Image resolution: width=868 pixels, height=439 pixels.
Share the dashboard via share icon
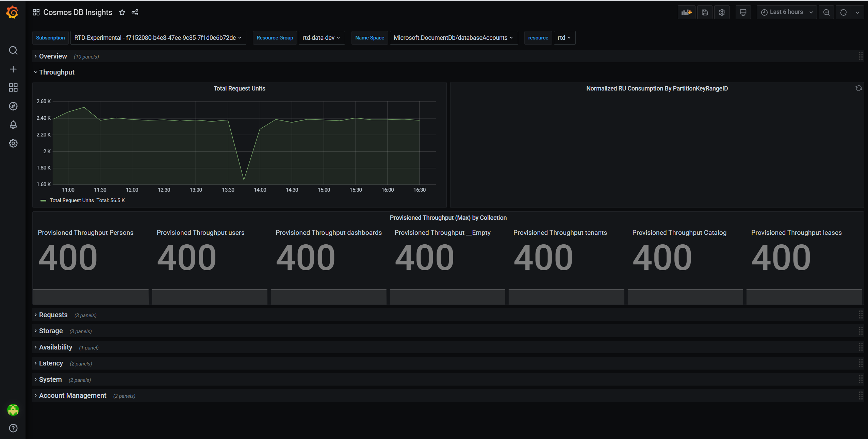pyautogui.click(x=135, y=13)
